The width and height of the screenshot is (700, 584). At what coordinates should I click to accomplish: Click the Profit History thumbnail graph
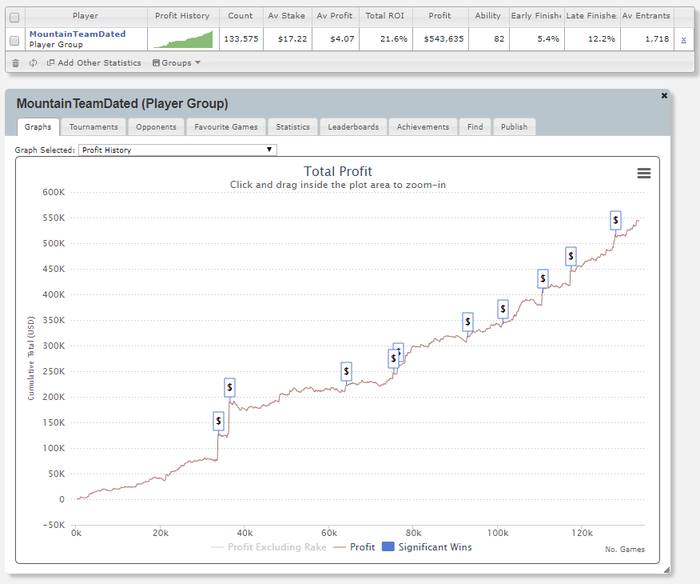183,39
